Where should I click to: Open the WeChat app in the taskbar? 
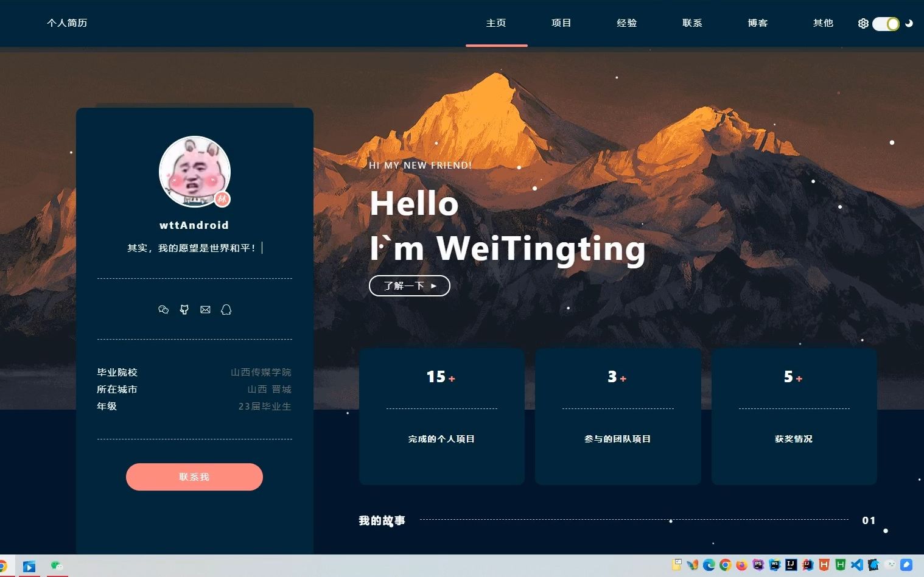(x=57, y=565)
